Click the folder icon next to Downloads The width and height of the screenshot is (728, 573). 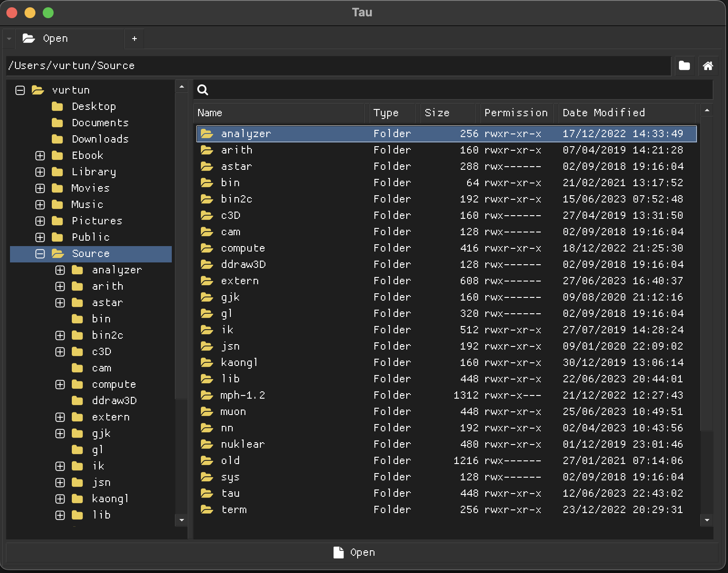tap(56, 139)
